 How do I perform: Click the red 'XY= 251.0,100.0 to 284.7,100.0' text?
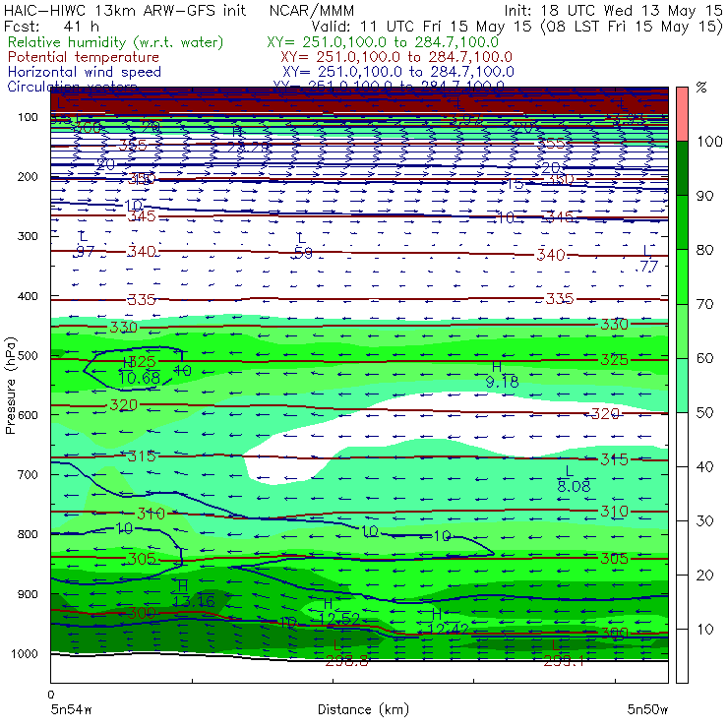tap(396, 57)
